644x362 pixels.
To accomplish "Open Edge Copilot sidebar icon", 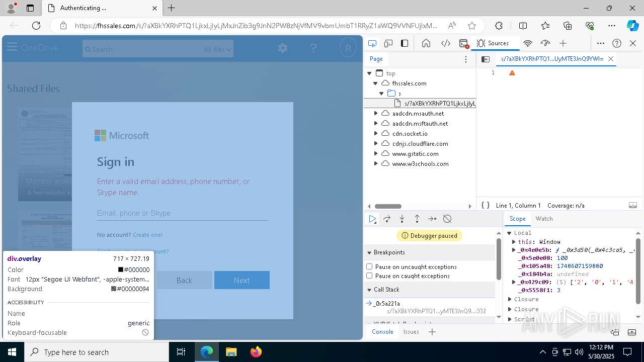I will coord(633,26).
